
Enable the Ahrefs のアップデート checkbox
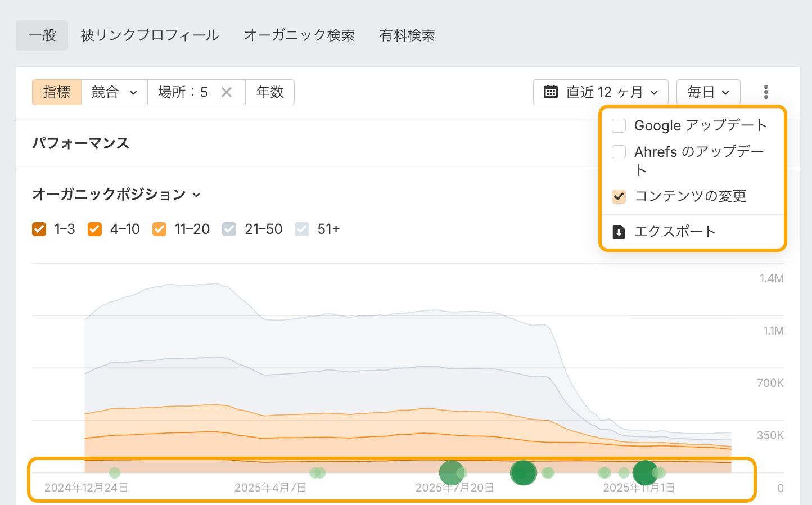click(x=619, y=152)
